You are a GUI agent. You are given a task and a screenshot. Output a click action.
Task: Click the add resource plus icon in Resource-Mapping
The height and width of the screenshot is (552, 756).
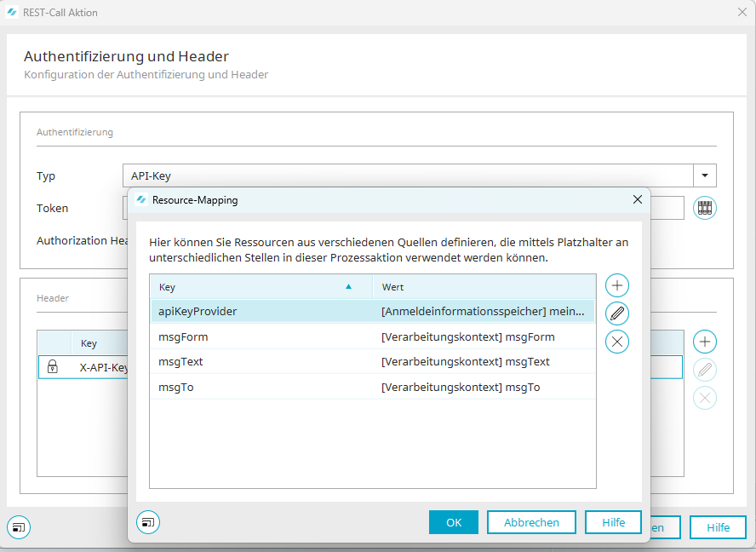tap(617, 285)
